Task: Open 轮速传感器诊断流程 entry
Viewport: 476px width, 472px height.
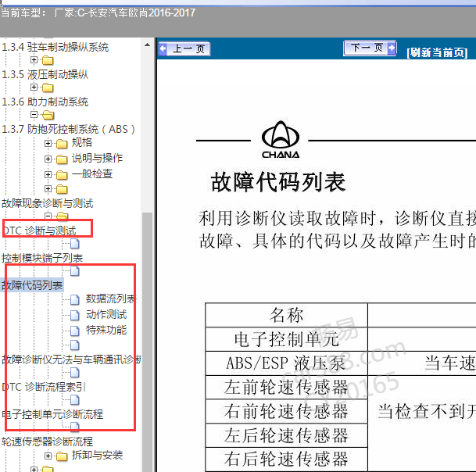Action: pos(48,442)
